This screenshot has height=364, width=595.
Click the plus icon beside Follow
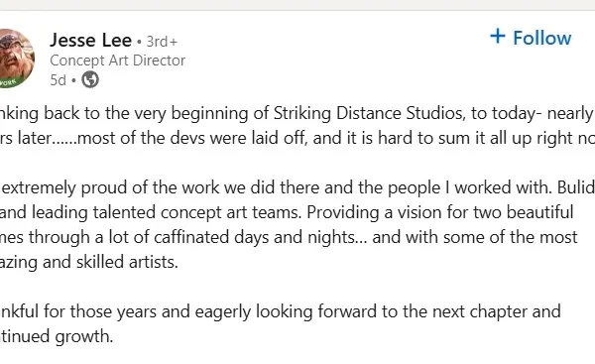(498, 37)
